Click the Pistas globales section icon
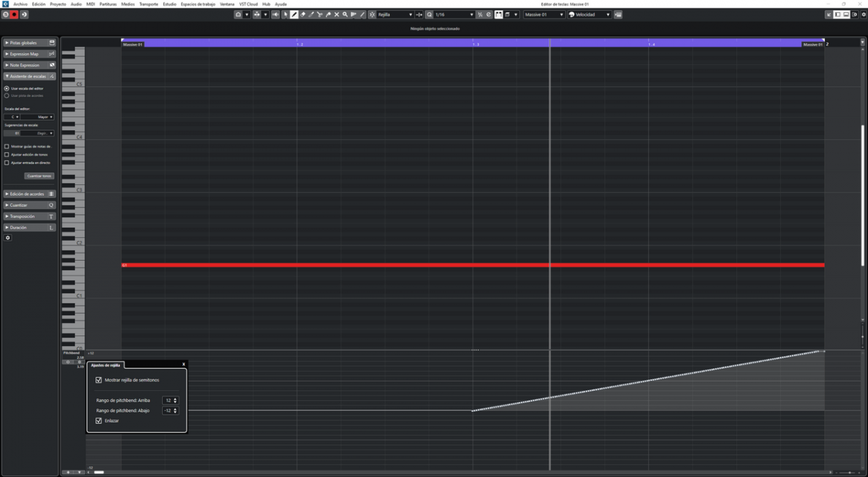Viewport: 868px width, 477px height. [x=51, y=43]
